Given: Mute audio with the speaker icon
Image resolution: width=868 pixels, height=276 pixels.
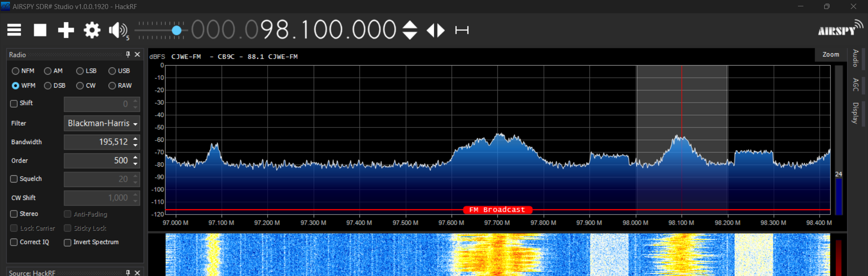Looking at the screenshot, I should [x=118, y=30].
